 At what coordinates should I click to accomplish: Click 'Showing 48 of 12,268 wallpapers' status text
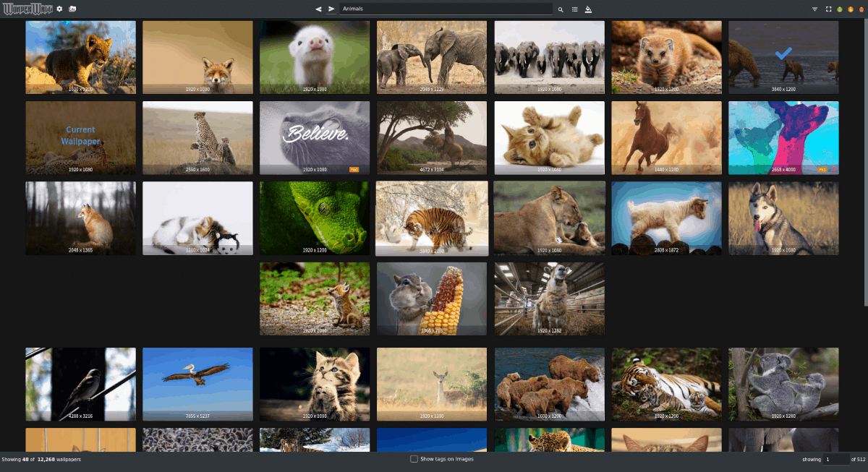tap(41, 460)
